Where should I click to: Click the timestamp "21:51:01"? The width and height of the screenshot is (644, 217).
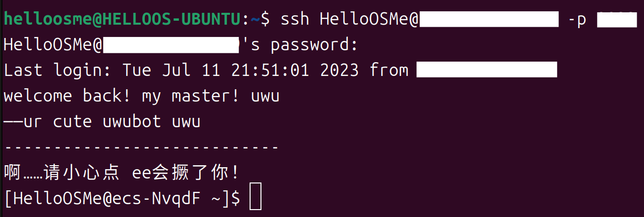270,70
